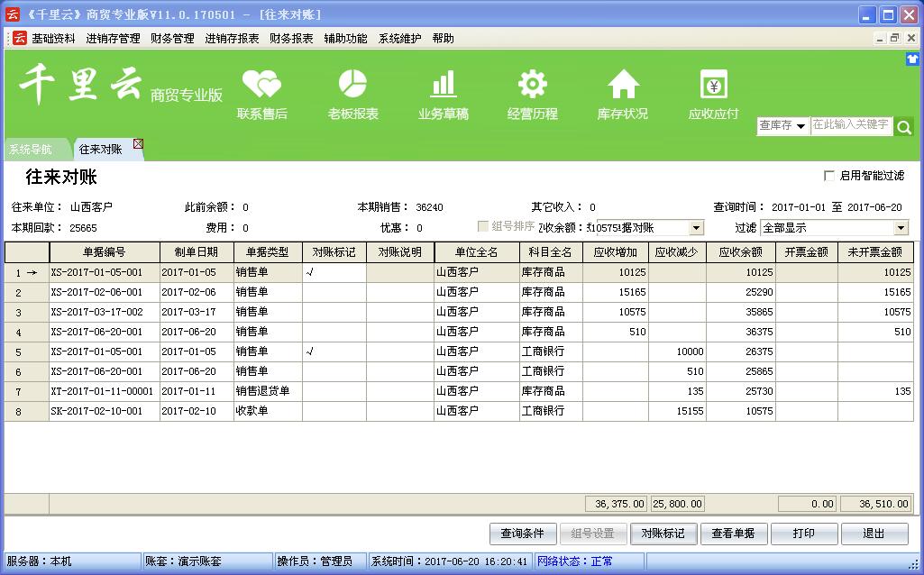
Task: Open the 库存状况 house icon
Action: coord(622,86)
